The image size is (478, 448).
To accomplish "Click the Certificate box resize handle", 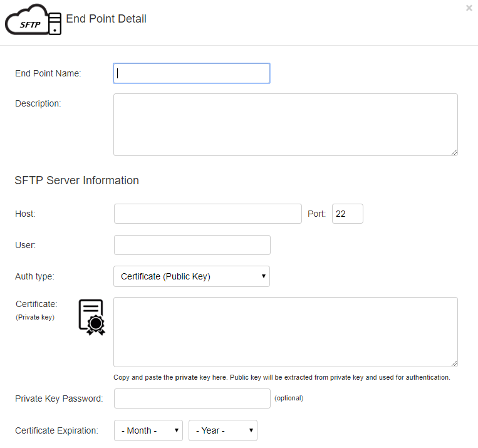I will [x=454, y=363].
